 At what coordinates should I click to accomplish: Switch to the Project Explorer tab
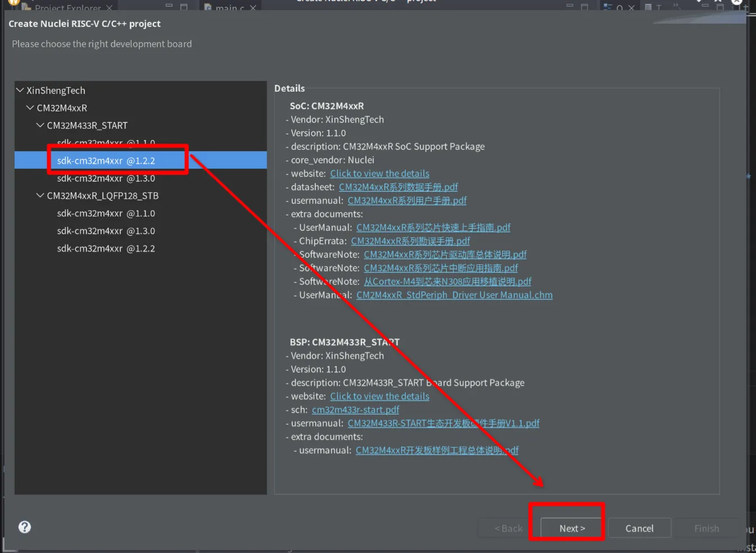pos(67,7)
